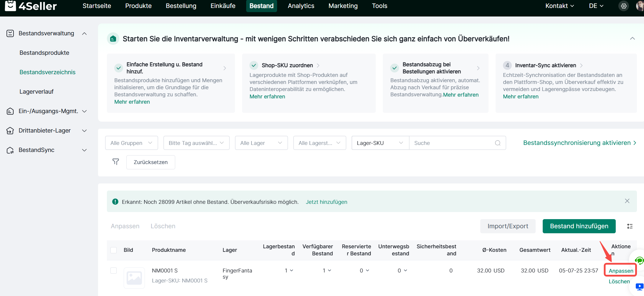The height and width of the screenshot is (296, 644).
Task: Click the user profile avatar
Action: click(640, 6)
